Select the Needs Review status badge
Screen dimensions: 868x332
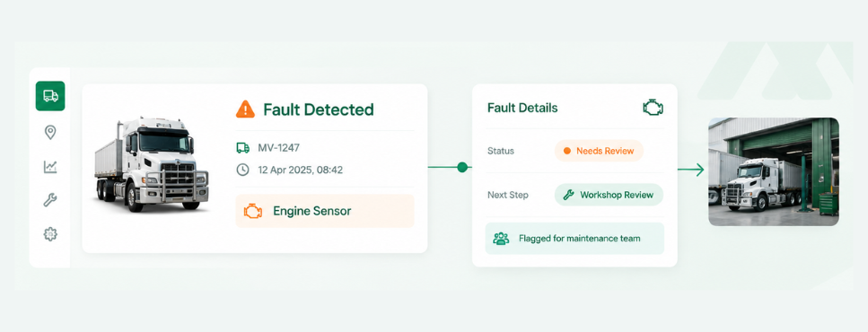pyautogui.click(x=599, y=151)
